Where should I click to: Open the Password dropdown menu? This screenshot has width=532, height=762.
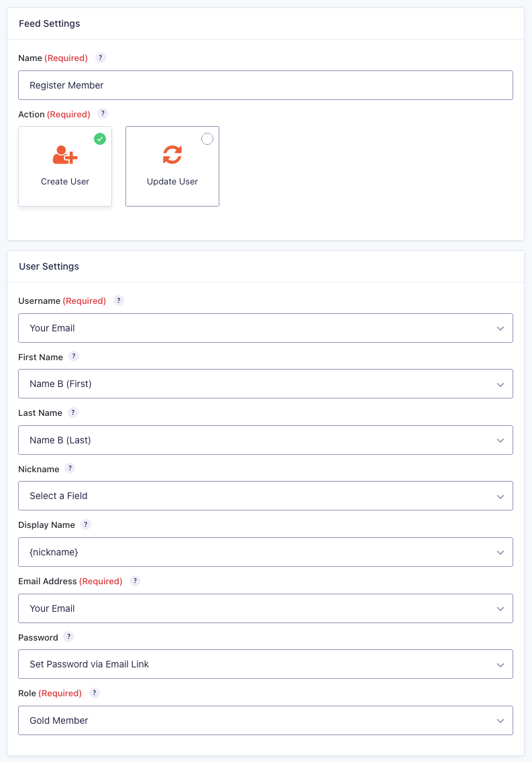266,664
